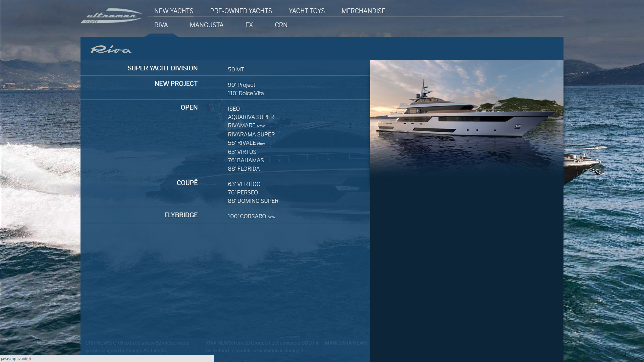Select the Mangusta brand tab
Viewport: 644px width, 362px height.
click(207, 25)
